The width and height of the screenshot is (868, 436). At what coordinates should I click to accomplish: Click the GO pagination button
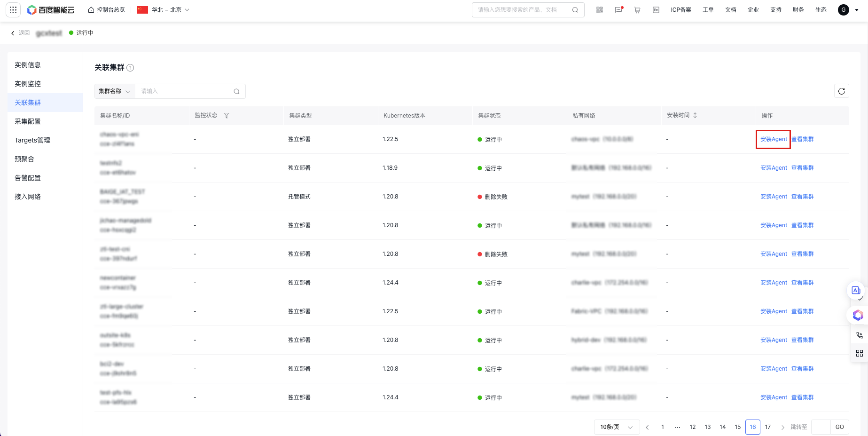click(x=840, y=427)
